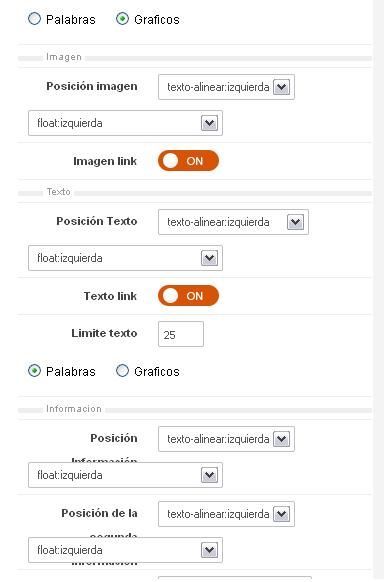The width and height of the screenshot is (385, 582).
Task: Click the Limite texto input field
Action: [x=181, y=334]
